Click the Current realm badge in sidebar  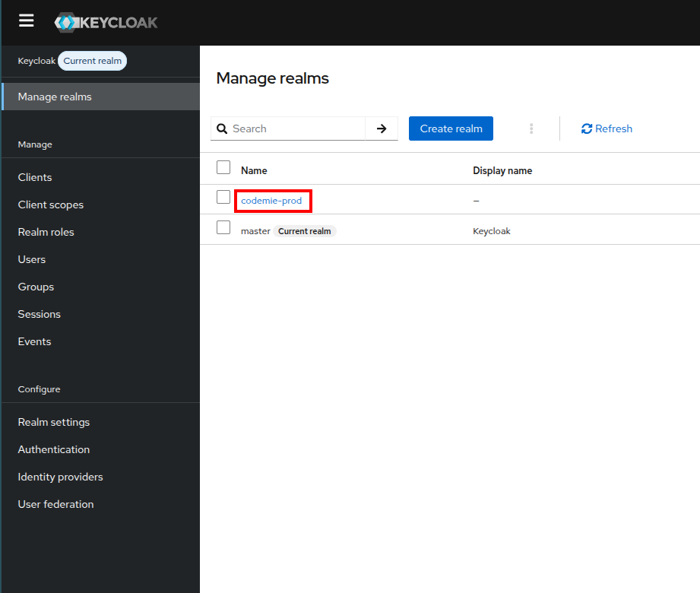coord(93,61)
